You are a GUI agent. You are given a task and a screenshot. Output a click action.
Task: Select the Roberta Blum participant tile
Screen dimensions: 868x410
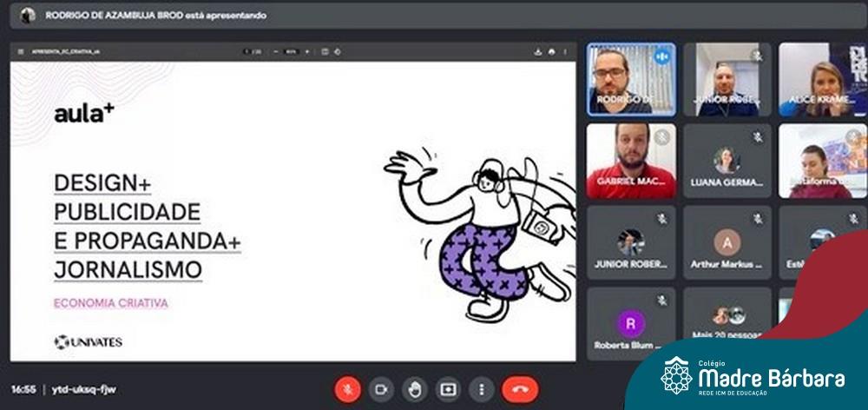(631, 323)
